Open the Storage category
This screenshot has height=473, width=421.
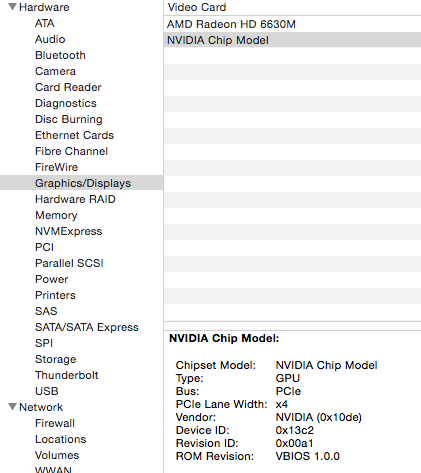pyautogui.click(x=56, y=359)
